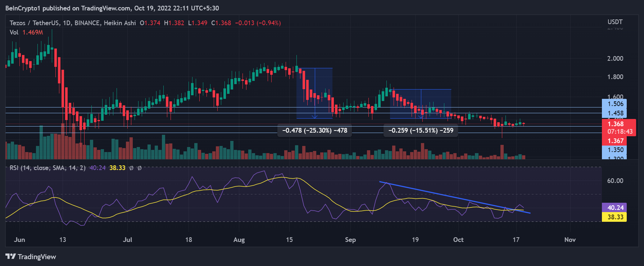
Task: Click the 60.00 level on the RSI scale
Action: point(615,181)
